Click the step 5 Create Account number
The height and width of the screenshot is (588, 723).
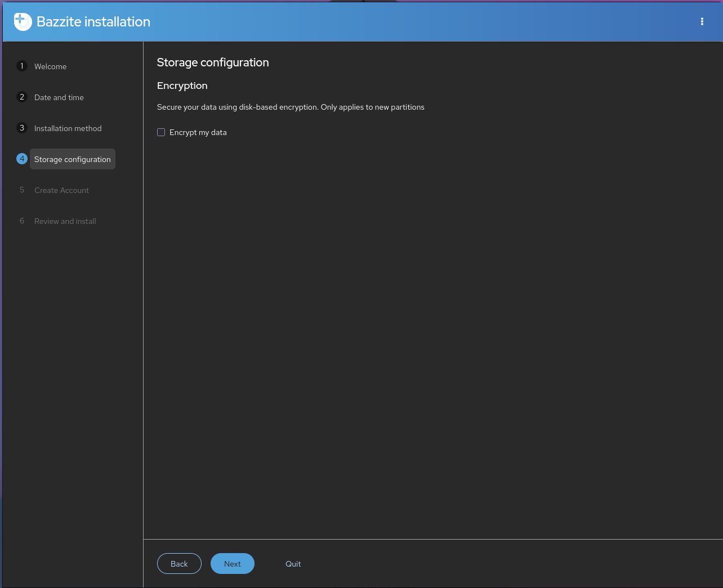21,190
